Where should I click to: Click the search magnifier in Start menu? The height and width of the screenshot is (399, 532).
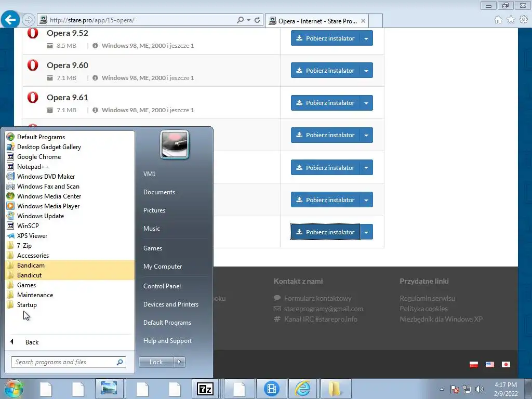coord(120,362)
